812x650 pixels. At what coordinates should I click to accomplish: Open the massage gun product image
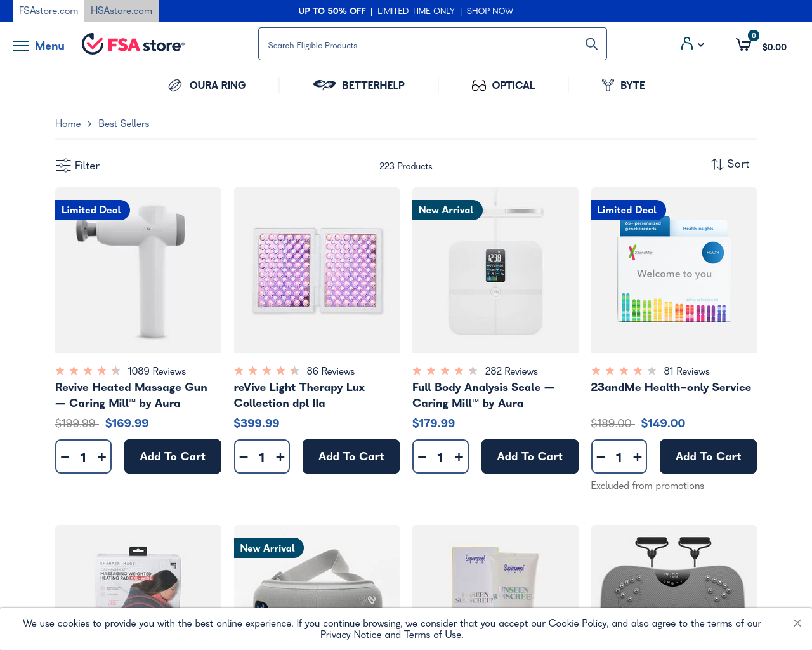pos(138,270)
